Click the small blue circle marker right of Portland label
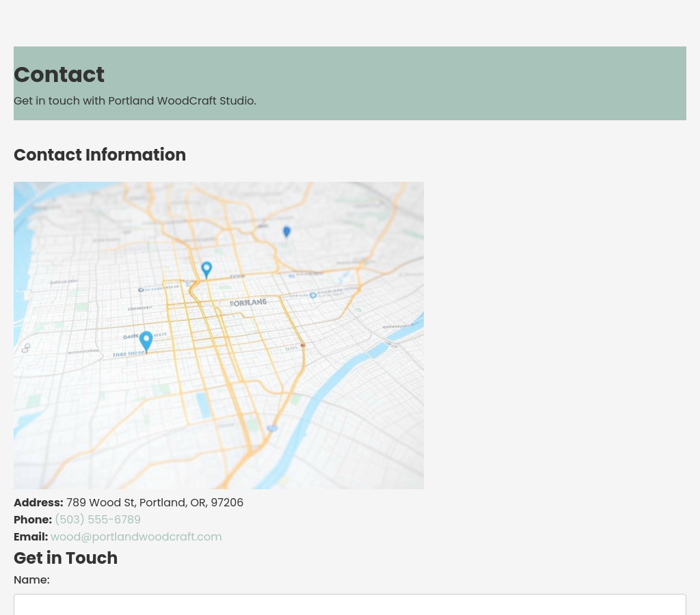This screenshot has width=700, height=615. [x=313, y=295]
